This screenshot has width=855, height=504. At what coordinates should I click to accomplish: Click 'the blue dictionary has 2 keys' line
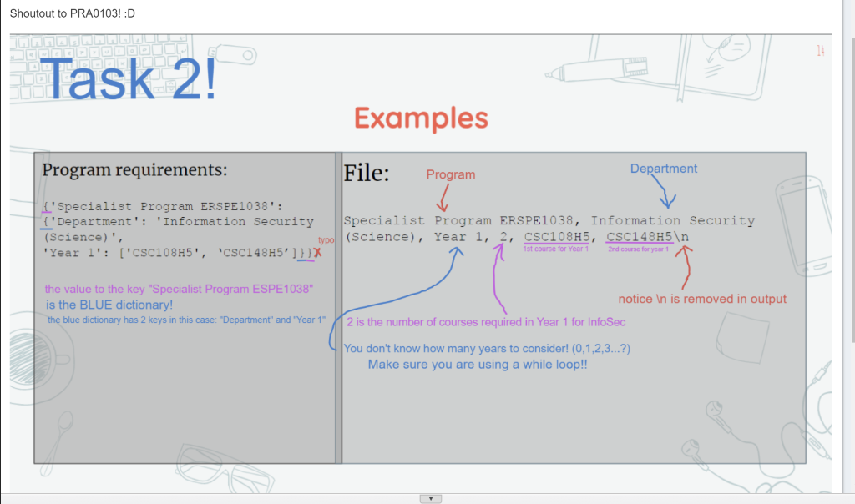(x=186, y=320)
